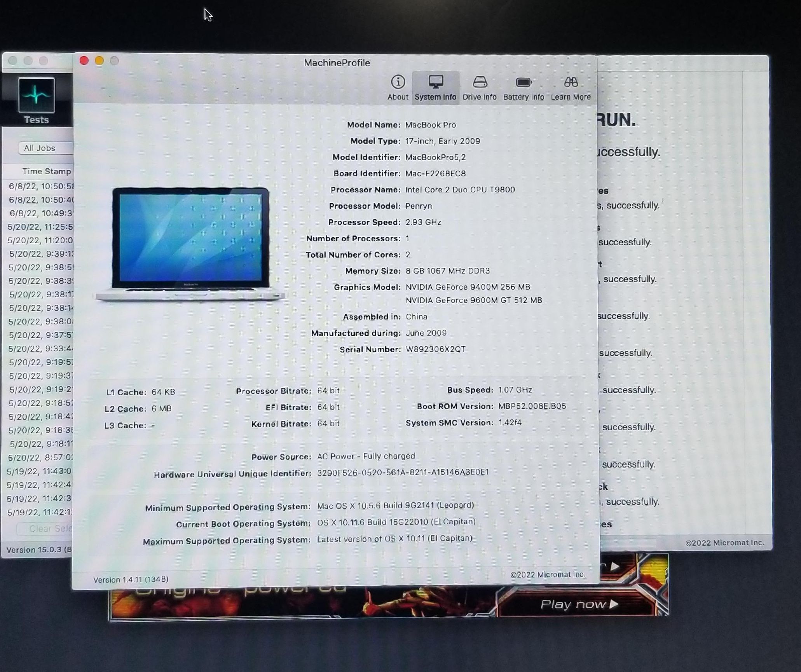Click the MacBook Pro laptop image
Screen dimensions: 801x672
(x=190, y=244)
